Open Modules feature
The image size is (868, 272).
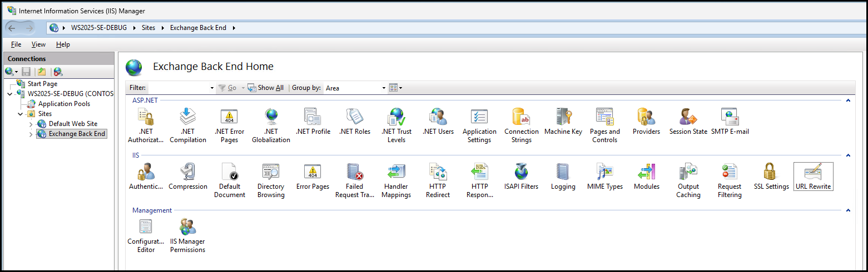pos(646,177)
